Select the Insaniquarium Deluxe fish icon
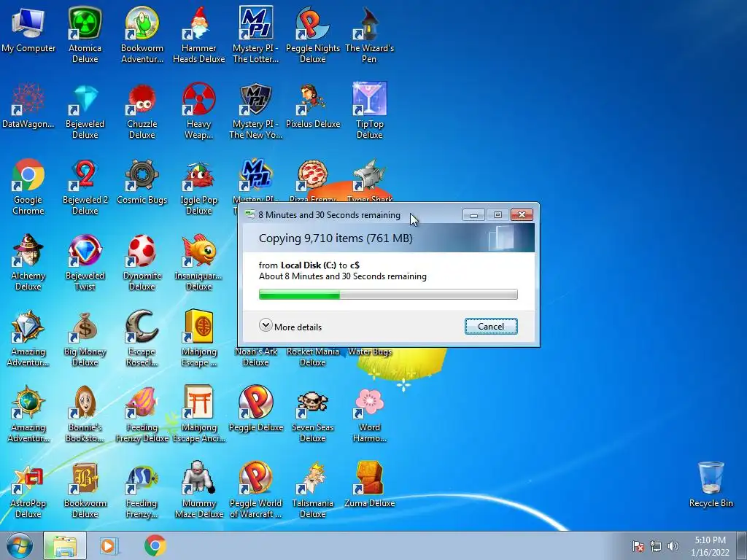 click(x=198, y=262)
